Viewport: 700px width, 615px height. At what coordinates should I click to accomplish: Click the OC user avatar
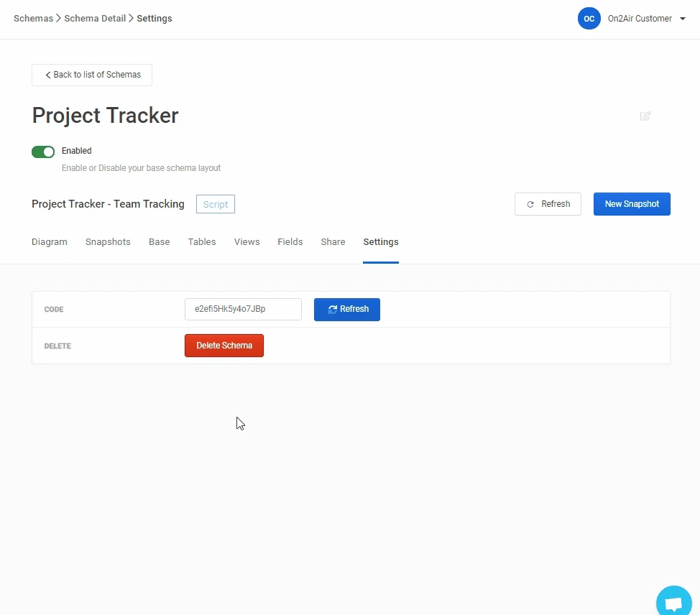tap(589, 19)
